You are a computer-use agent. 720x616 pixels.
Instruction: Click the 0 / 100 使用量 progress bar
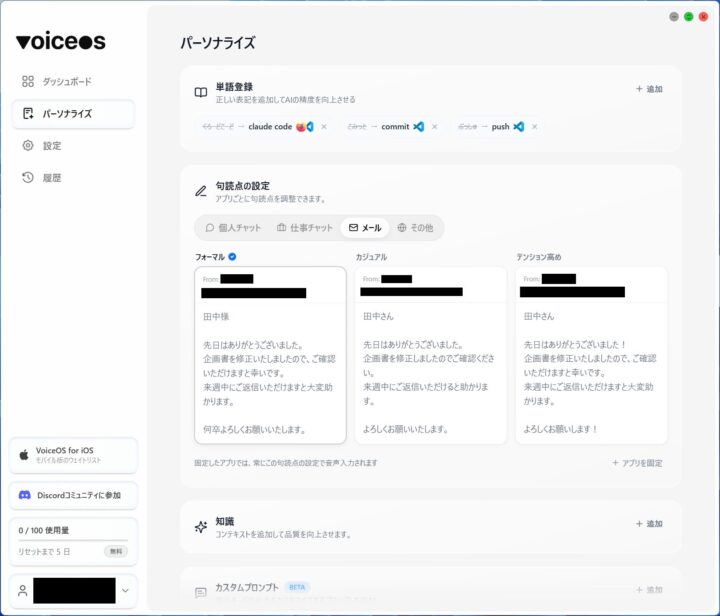(73, 541)
